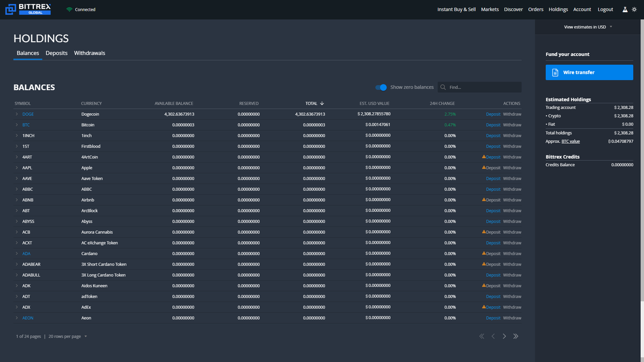Click the 3X Short Cardano Token name

tap(104, 264)
